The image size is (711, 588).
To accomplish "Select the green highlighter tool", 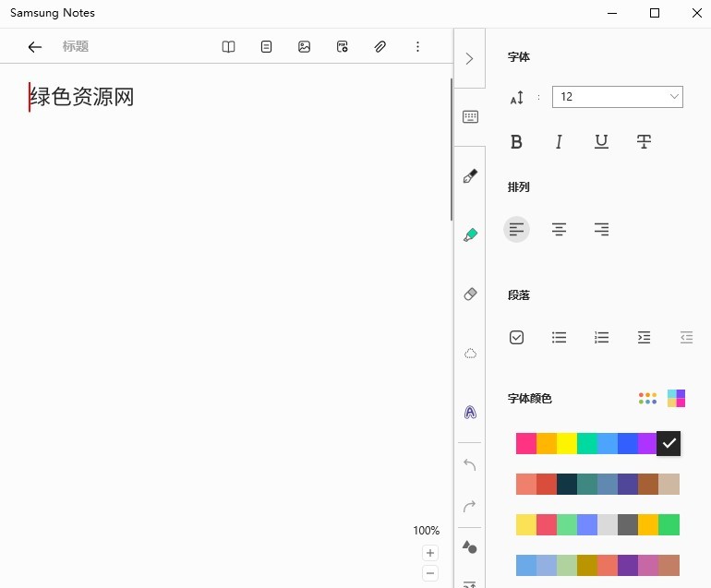I will [x=470, y=235].
